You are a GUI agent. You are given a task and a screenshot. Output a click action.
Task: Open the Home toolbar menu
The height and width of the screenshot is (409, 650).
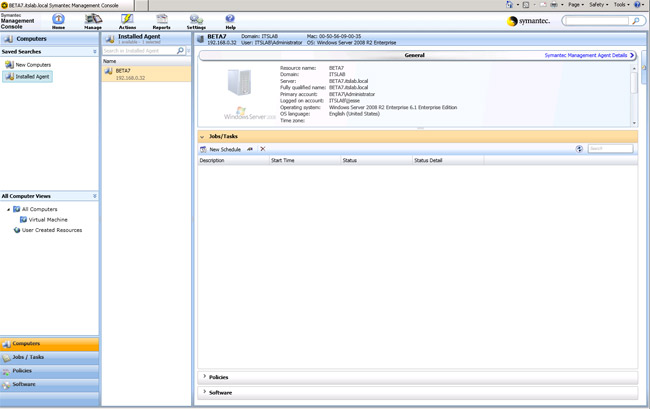click(x=58, y=21)
